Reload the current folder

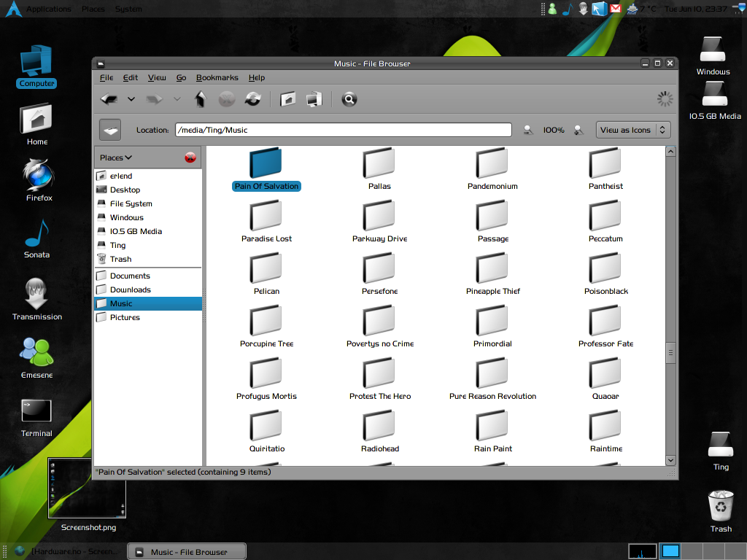tap(252, 99)
